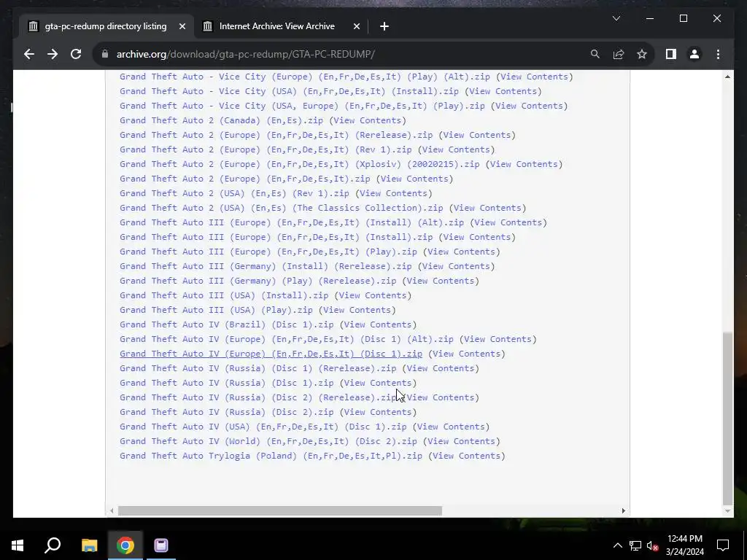This screenshot has height=560, width=747.
Task: Download GTA III (USA) (Install).zip
Action: click(224, 295)
